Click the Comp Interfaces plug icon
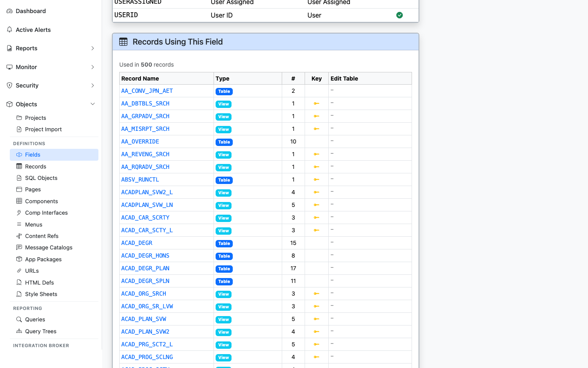 point(19,213)
